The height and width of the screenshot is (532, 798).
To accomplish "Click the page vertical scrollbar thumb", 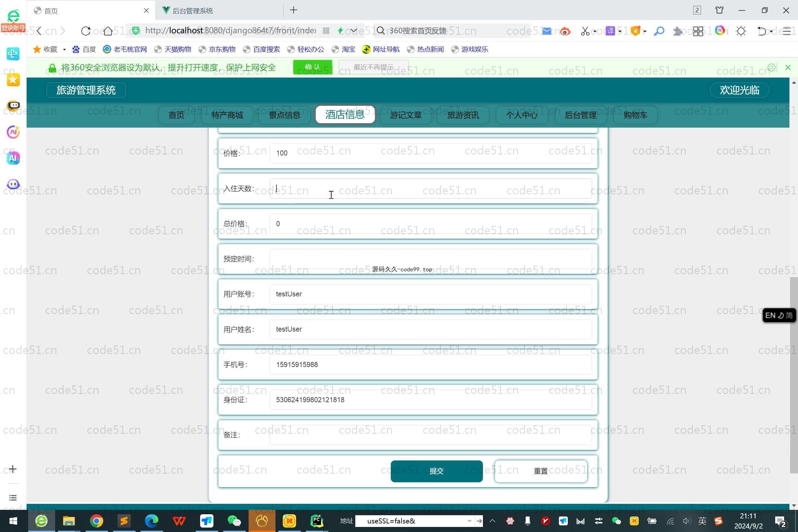I will pos(794,375).
